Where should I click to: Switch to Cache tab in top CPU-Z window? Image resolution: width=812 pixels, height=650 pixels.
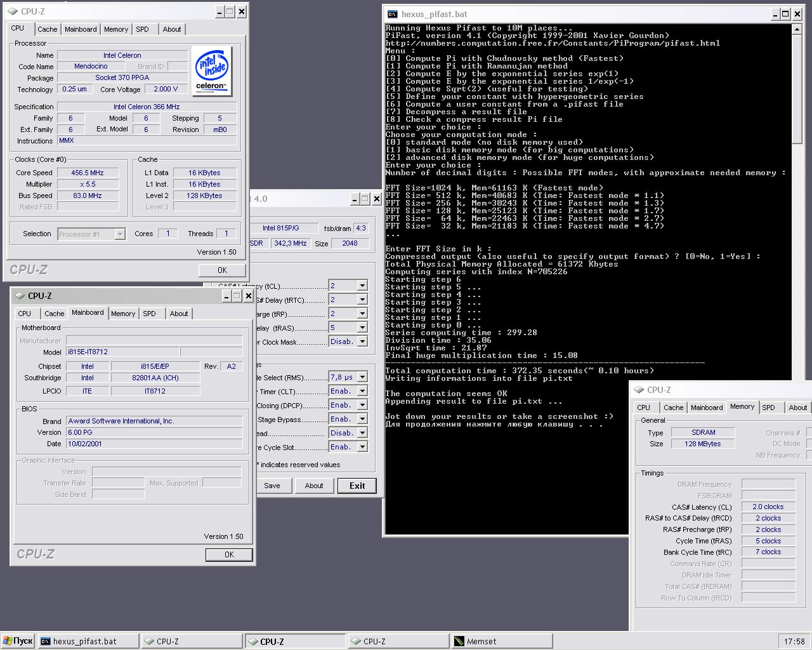pyautogui.click(x=48, y=29)
